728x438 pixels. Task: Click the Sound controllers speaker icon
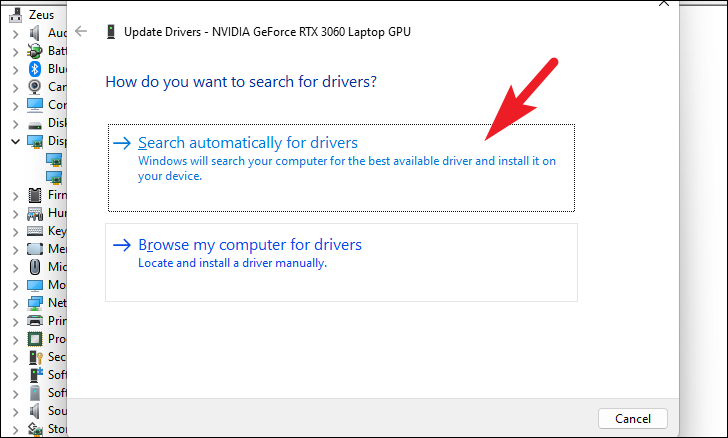pos(35,411)
